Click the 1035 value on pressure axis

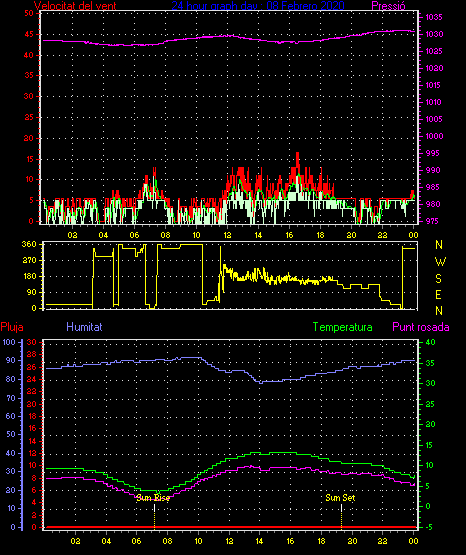pos(434,17)
